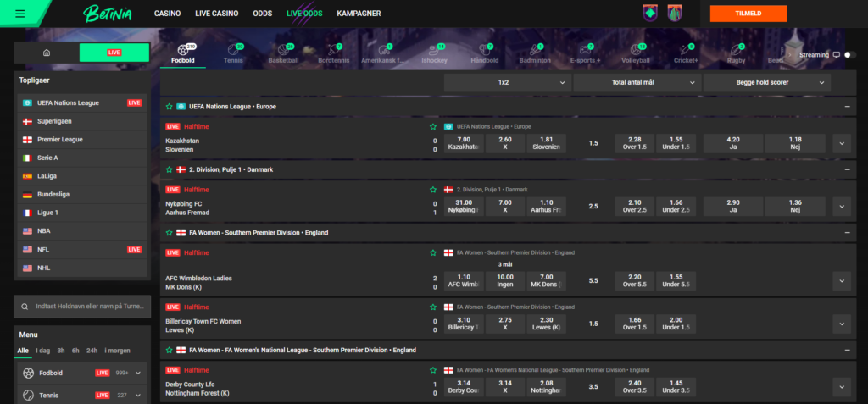
Task: Open Superligaen in Topligaer
Action: point(82,121)
